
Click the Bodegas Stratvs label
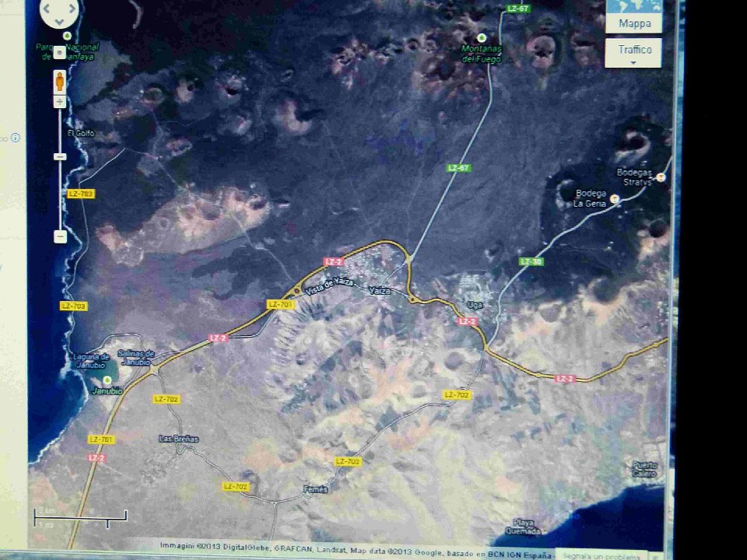tap(635, 177)
